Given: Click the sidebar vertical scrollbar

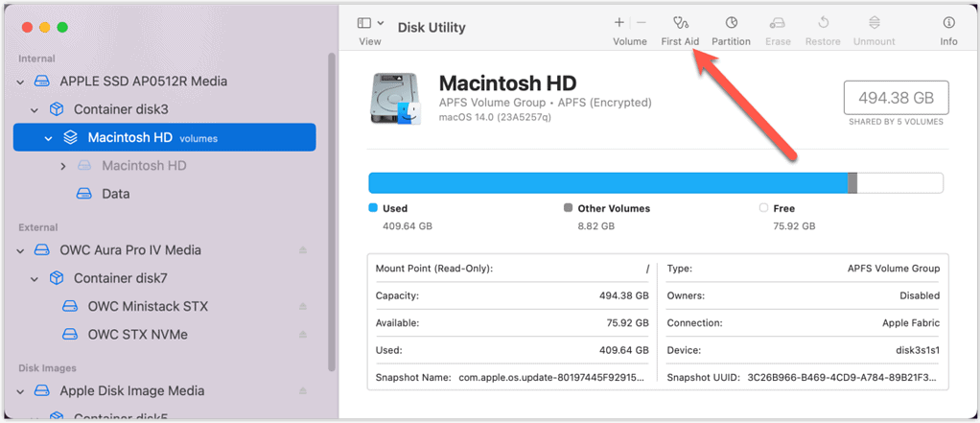Looking at the screenshot, I should pos(331,211).
